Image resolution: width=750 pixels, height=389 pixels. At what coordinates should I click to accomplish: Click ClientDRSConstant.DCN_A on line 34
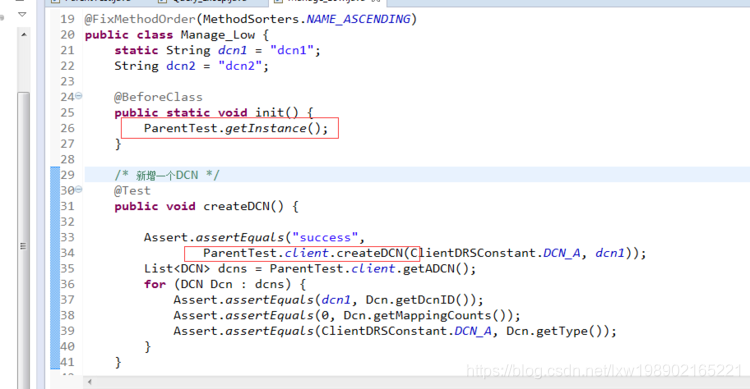coord(495,253)
